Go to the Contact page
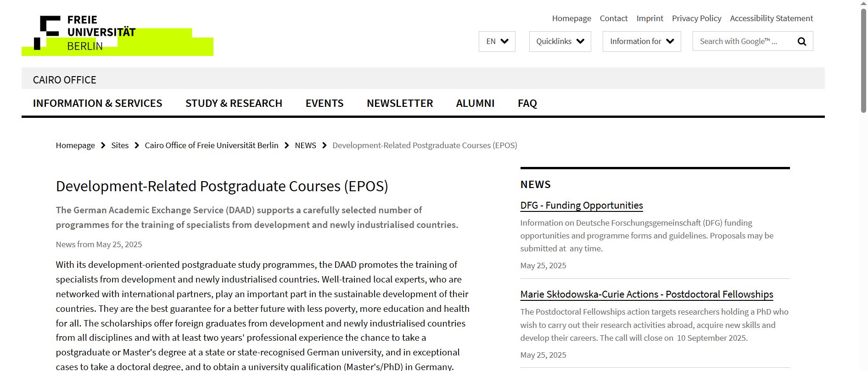 (x=614, y=18)
